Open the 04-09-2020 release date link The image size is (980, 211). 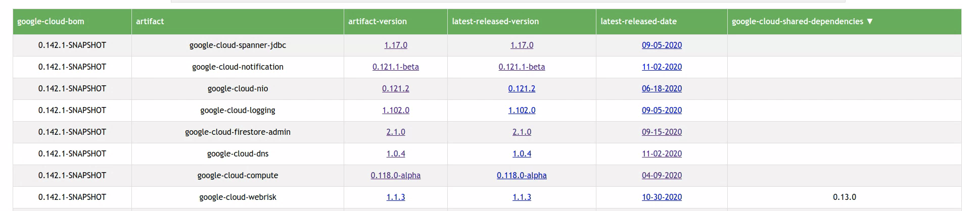point(662,175)
